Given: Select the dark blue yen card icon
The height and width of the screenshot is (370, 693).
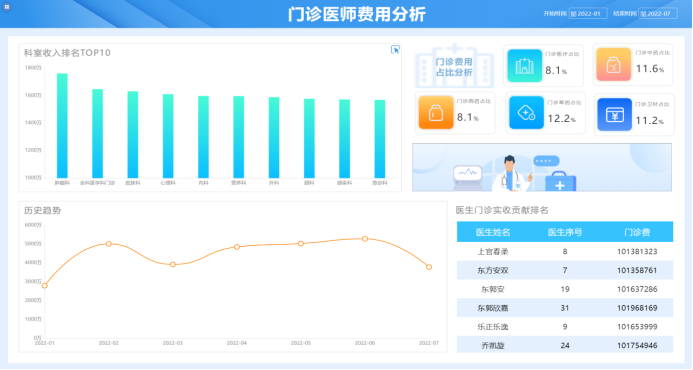Looking at the screenshot, I should tap(614, 114).
